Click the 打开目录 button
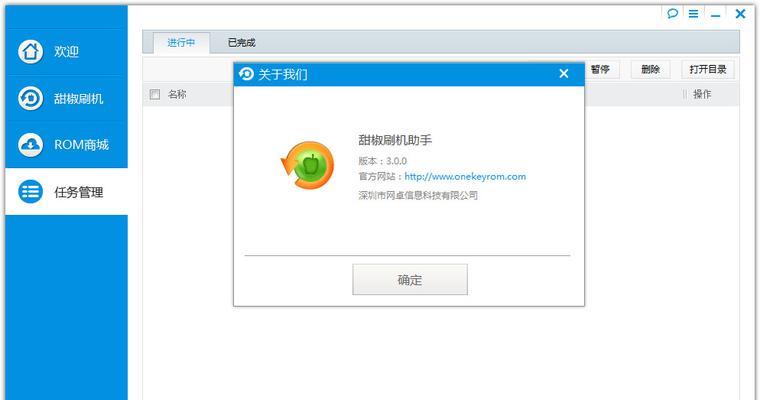This screenshot has width=760, height=400. pos(708,69)
